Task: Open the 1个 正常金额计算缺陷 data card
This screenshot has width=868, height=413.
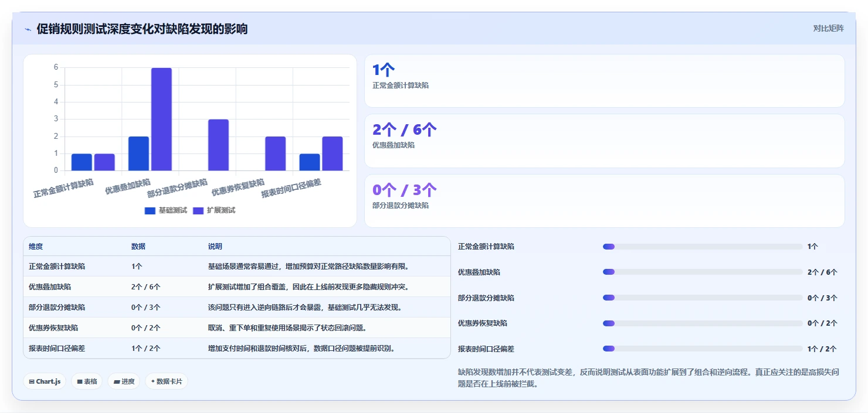Action: (x=604, y=81)
